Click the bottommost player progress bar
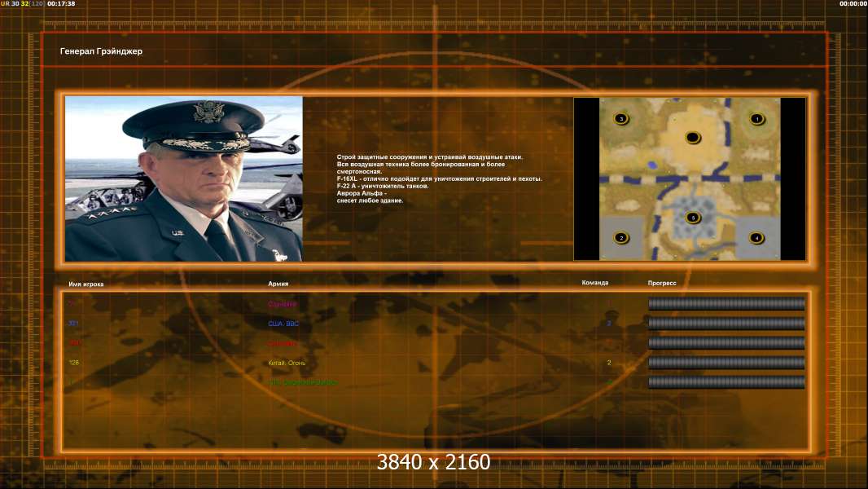The width and height of the screenshot is (868, 489). pyautogui.click(x=726, y=382)
